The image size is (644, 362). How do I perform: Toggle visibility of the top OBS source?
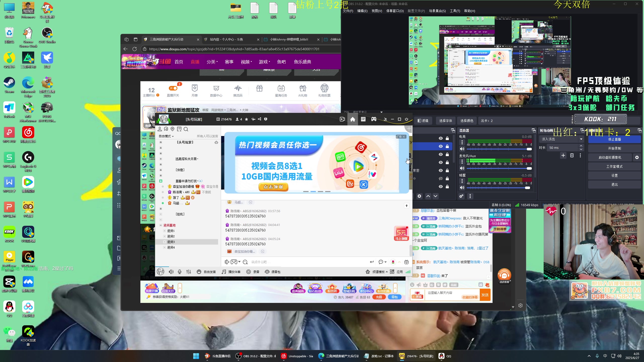[441, 138]
